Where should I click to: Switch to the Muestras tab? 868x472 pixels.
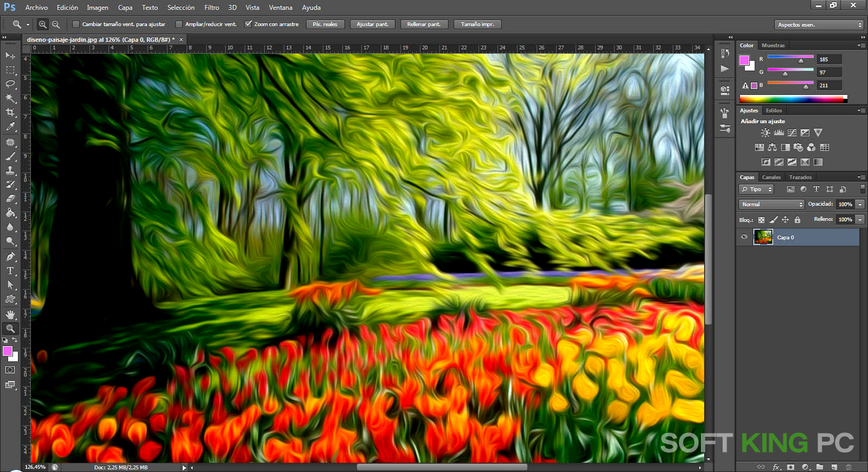click(773, 46)
